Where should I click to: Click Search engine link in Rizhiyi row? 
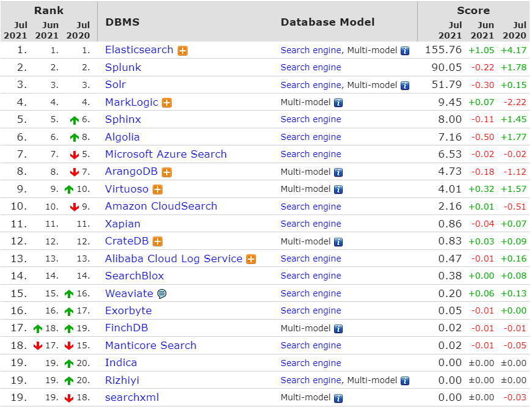click(x=311, y=381)
